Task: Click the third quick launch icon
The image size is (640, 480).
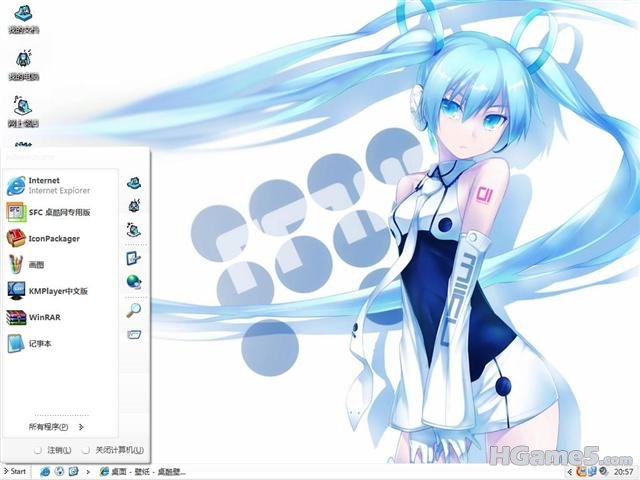Action: tap(73, 471)
